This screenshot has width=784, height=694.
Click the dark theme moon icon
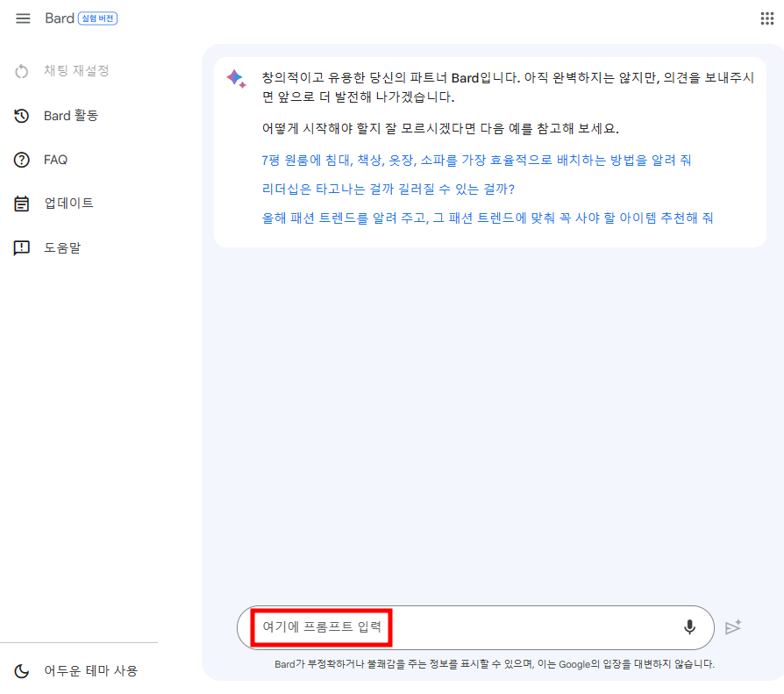point(22,671)
